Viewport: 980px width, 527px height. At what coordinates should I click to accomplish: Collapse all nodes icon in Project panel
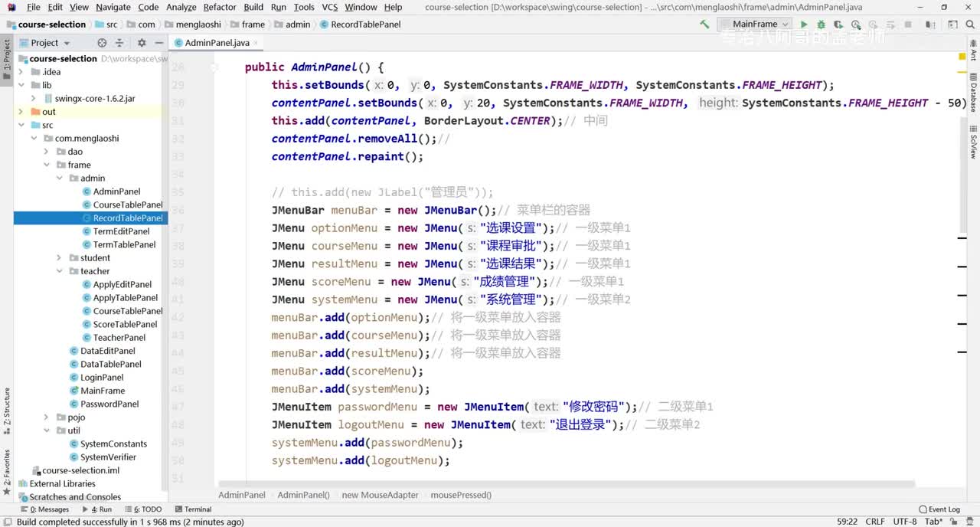coord(121,43)
